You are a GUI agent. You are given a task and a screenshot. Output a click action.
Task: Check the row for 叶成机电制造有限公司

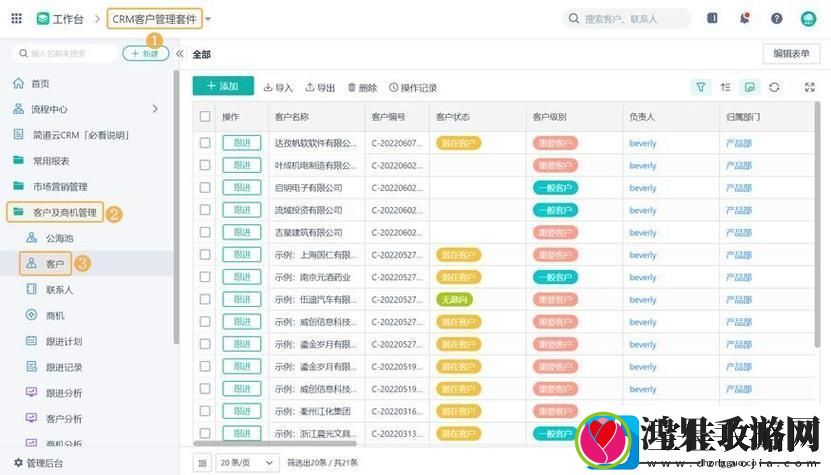coord(205,165)
